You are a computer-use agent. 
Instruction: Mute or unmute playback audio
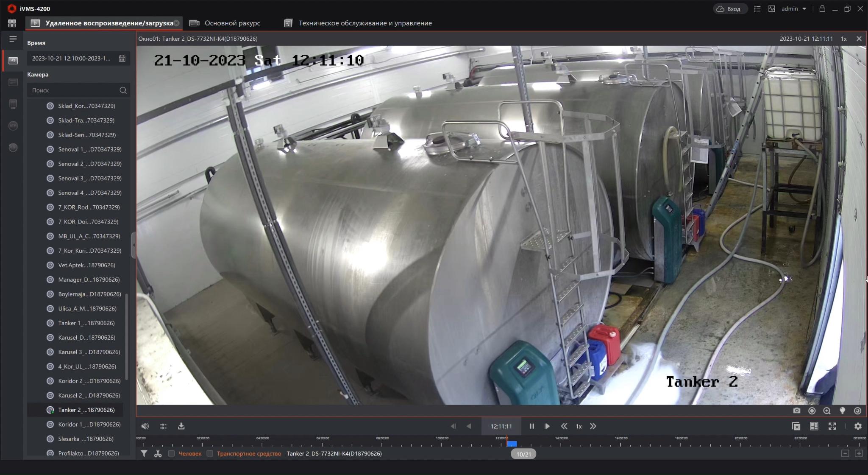(145, 426)
